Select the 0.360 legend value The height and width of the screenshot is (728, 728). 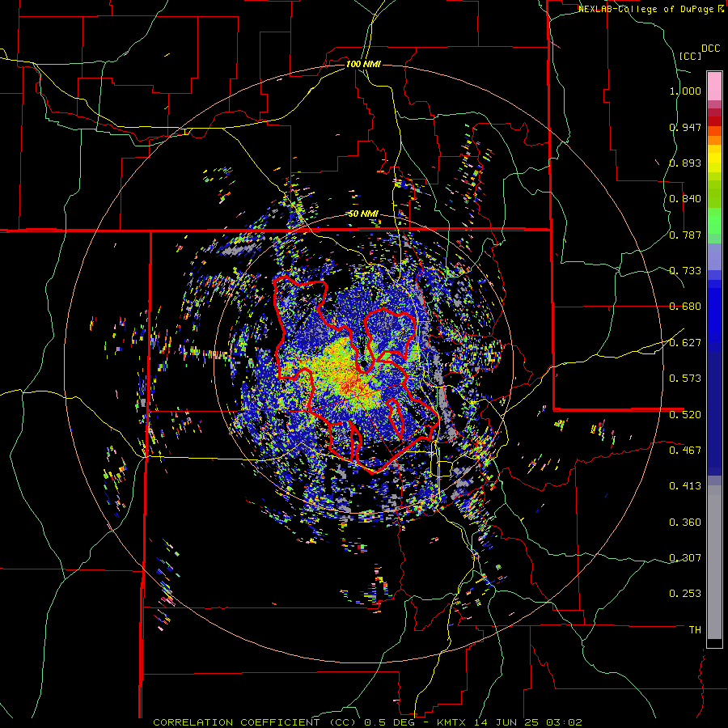pyautogui.click(x=685, y=523)
